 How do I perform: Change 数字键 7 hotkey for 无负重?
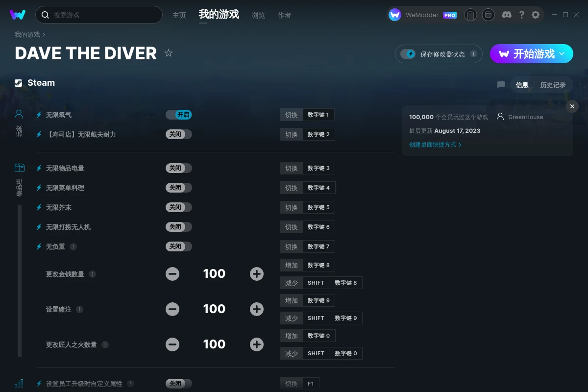click(x=318, y=246)
